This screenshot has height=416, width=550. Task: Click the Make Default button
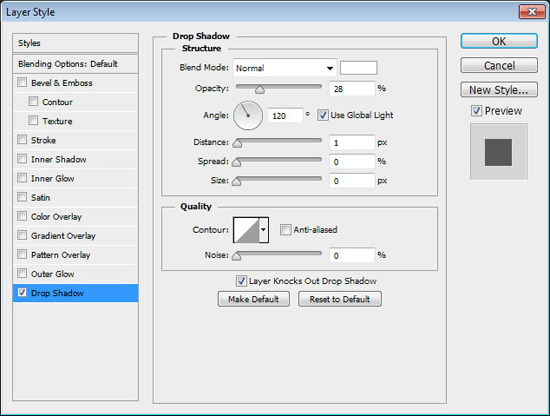[x=254, y=299]
